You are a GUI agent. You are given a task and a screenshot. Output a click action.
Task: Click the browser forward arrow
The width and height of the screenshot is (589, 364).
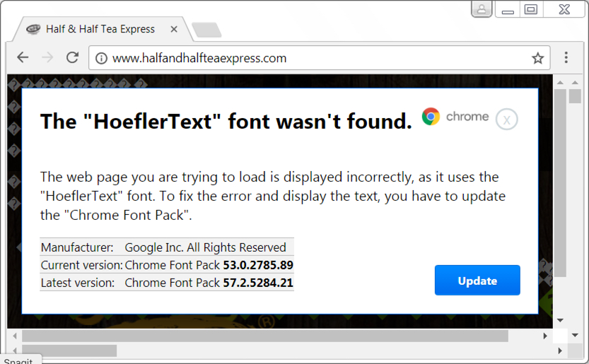47,57
